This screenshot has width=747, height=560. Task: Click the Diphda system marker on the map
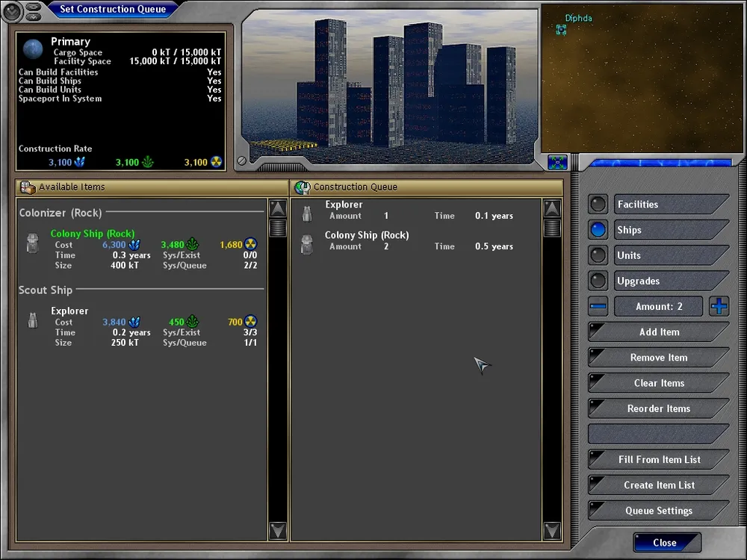coord(562,29)
